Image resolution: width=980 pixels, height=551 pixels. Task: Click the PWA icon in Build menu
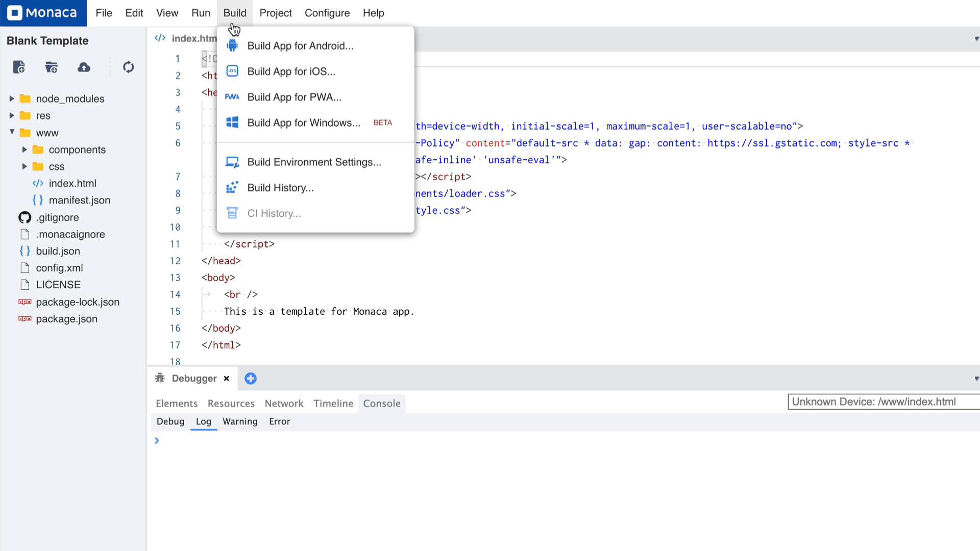(232, 97)
